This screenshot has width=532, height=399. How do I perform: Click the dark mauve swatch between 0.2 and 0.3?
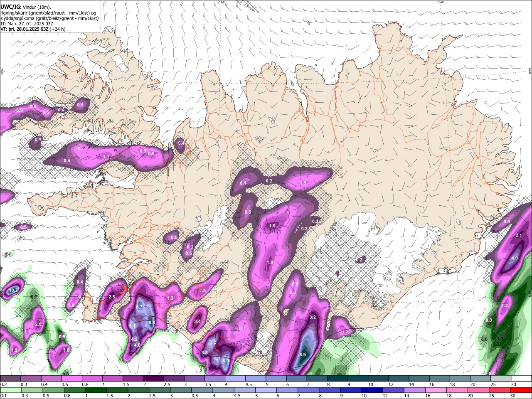10,378
